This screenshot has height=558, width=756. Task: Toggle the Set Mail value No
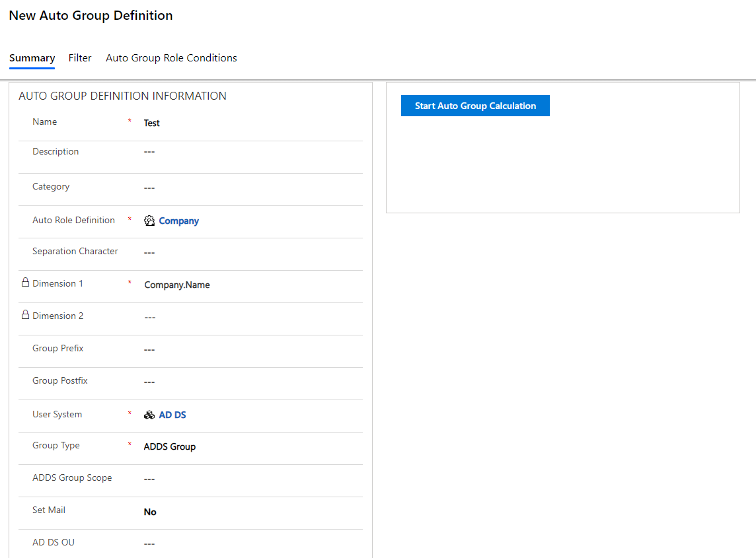(x=150, y=512)
